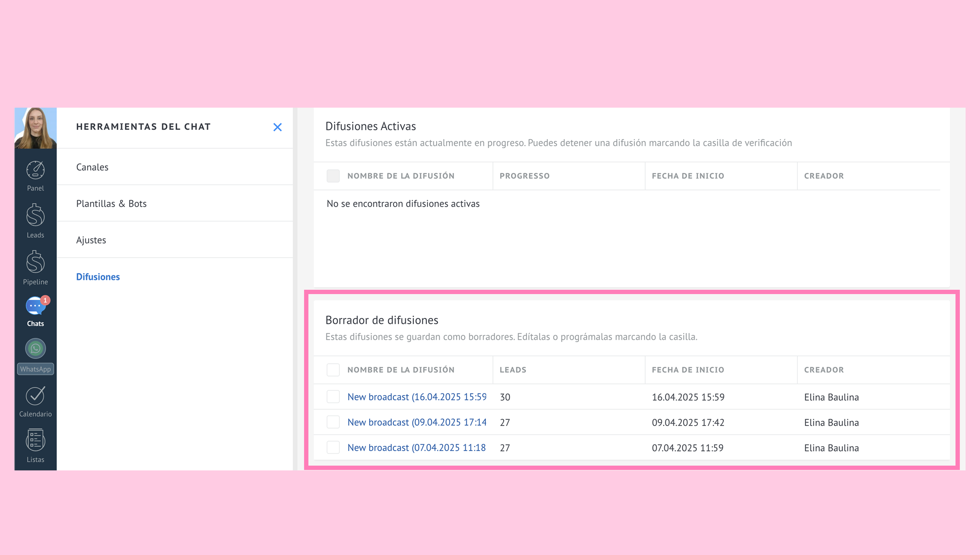Image resolution: width=980 pixels, height=555 pixels.
Task: Click the user profile avatar photo
Action: [x=35, y=128]
